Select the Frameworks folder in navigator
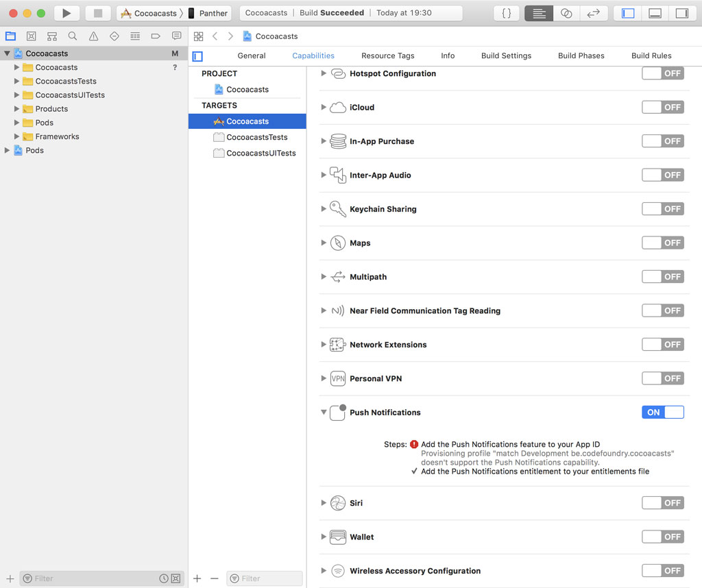702x588 pixels. (57, 136)
